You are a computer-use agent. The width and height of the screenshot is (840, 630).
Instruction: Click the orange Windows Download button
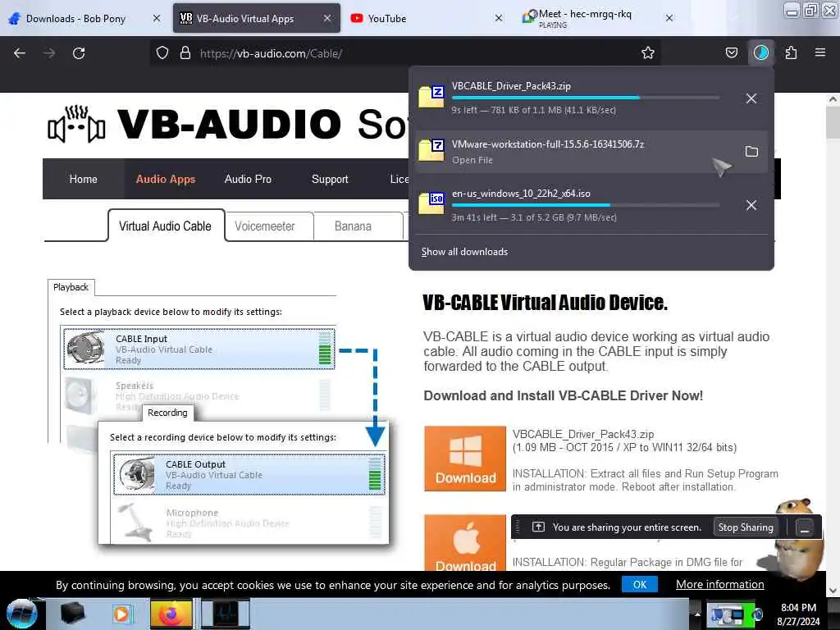tap(465, 459)
